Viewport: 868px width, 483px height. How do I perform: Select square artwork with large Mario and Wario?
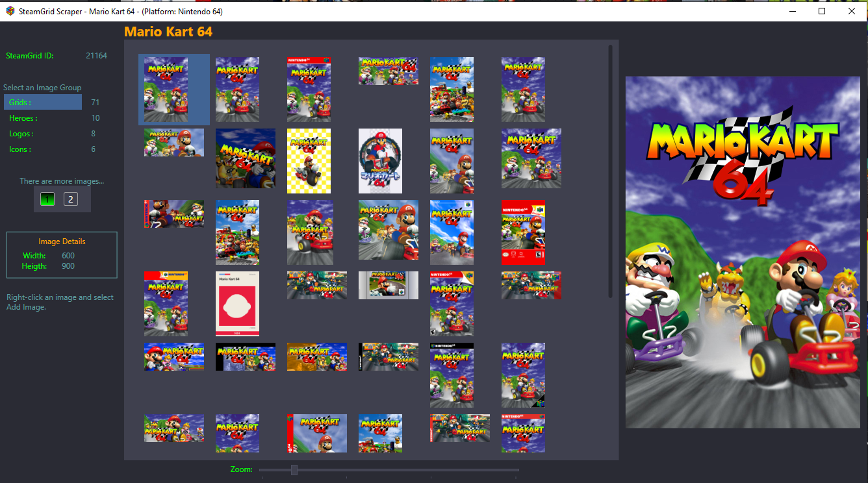(x=389, y=230)
